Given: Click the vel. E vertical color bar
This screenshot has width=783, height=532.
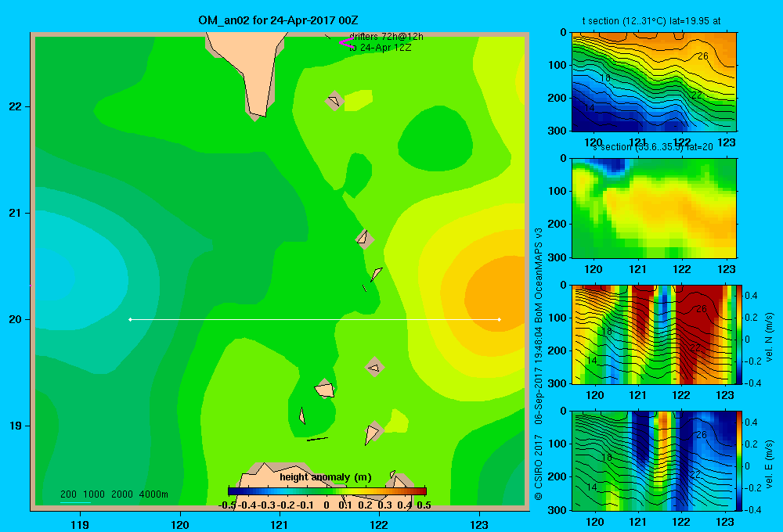Looking at the screenshot, I should (739, 461).
